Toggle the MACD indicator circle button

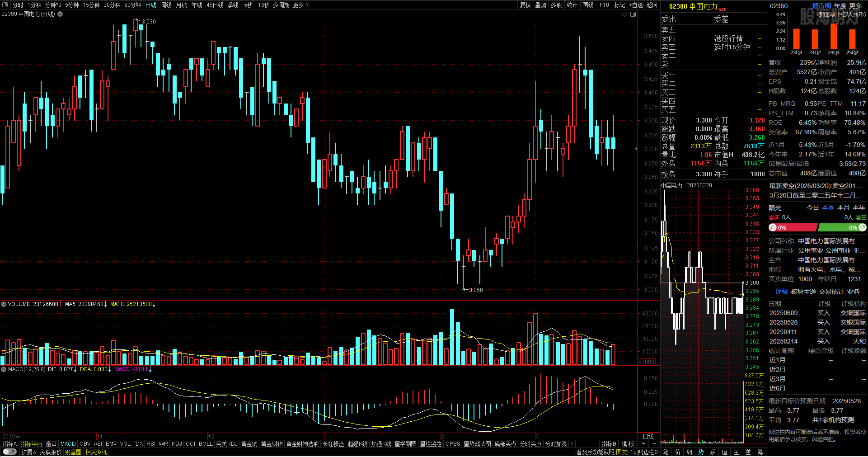(x=4, y=369)
